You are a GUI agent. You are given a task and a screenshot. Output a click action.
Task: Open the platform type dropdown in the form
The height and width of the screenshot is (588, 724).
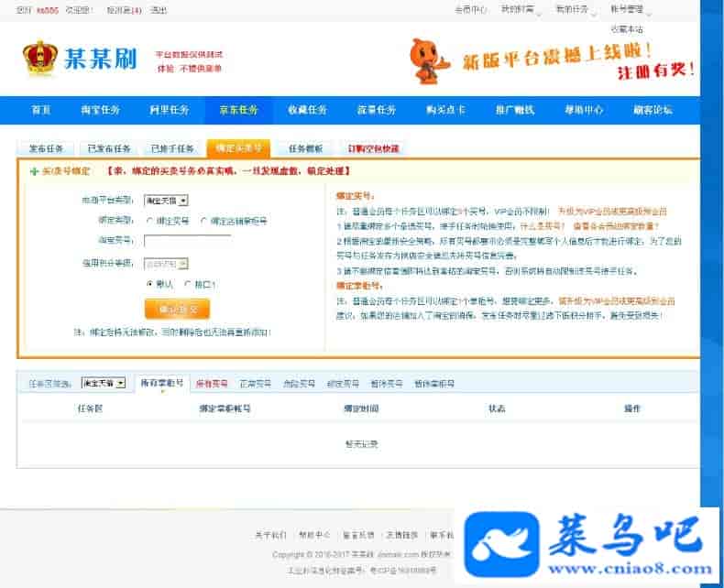(166, 200)
